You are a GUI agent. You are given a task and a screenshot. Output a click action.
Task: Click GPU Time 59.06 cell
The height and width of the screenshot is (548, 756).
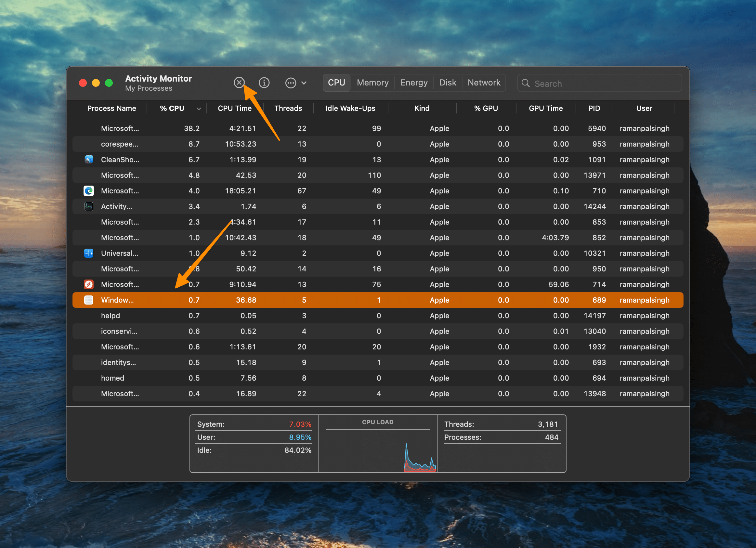tap(558, 284)
